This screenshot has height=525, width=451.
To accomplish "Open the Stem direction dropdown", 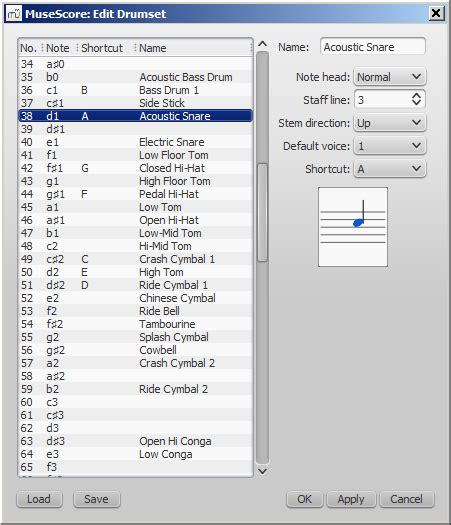I will (x=390, y=123).
